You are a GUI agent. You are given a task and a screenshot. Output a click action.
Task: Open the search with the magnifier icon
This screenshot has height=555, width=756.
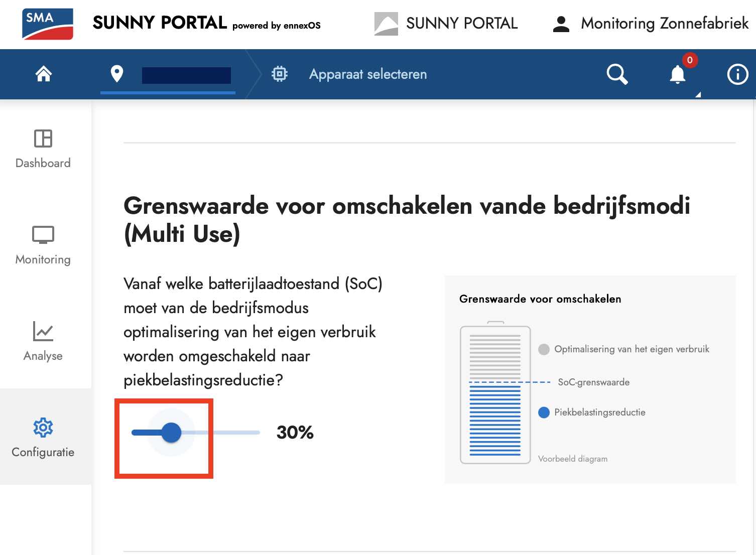pos(617,74)
